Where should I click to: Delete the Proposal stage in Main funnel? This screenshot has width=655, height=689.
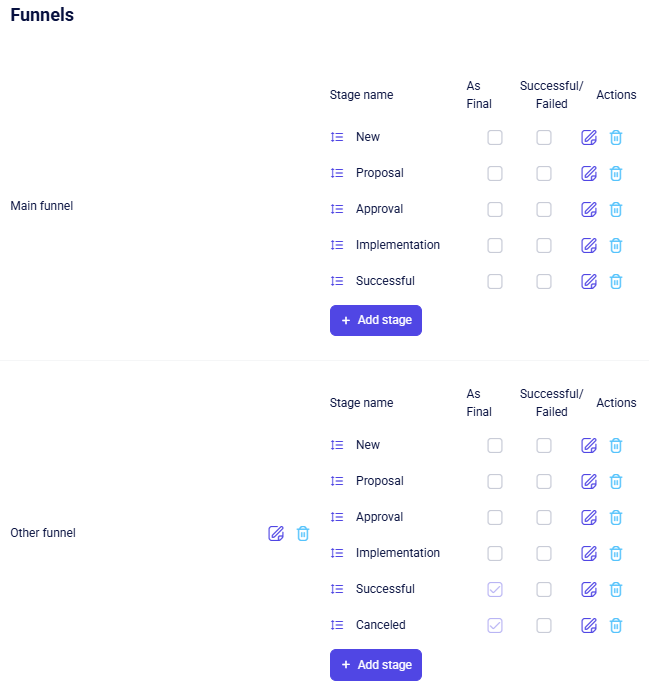pos(616,174)
